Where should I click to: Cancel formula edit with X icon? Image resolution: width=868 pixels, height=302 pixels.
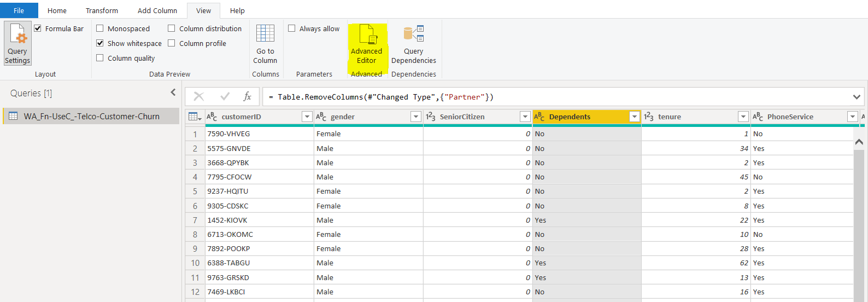[199, 97]
